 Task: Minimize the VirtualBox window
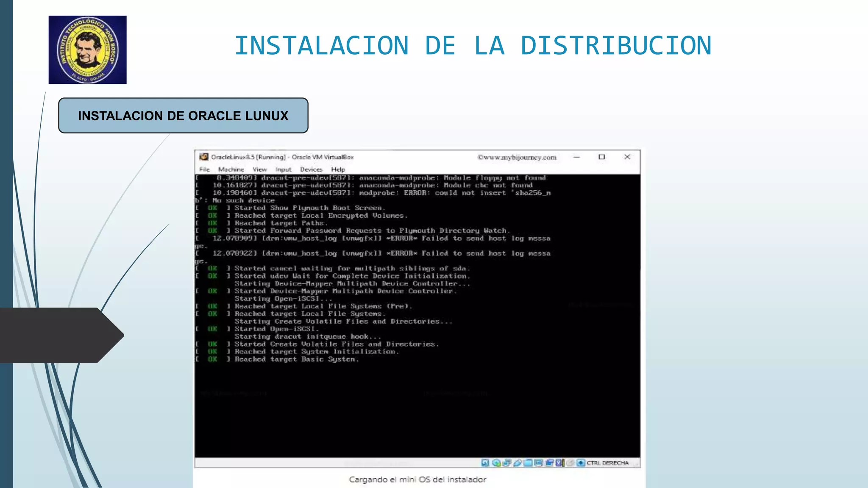(x=577, y=157)
